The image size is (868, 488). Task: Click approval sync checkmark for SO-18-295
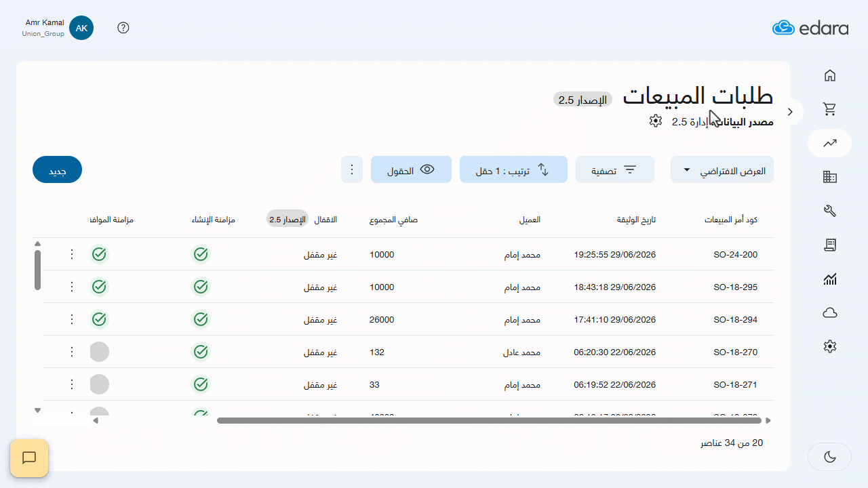99,287
